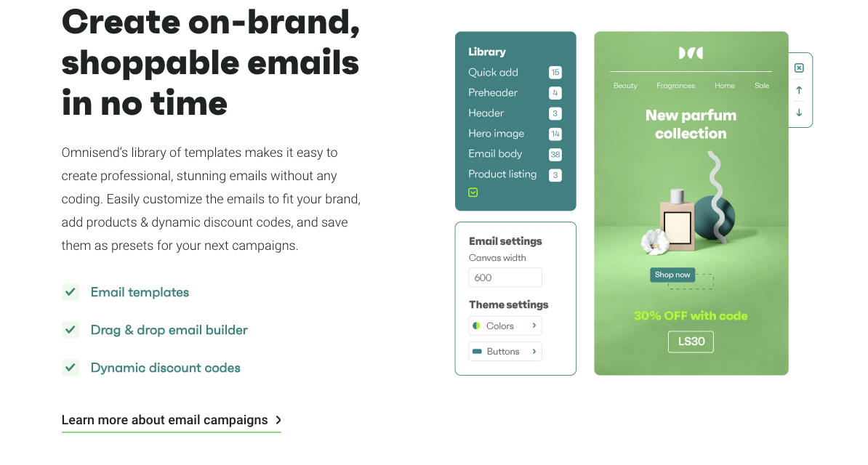Click the delete block X icon
868x465 pixels.
click(x=799, y=68)
